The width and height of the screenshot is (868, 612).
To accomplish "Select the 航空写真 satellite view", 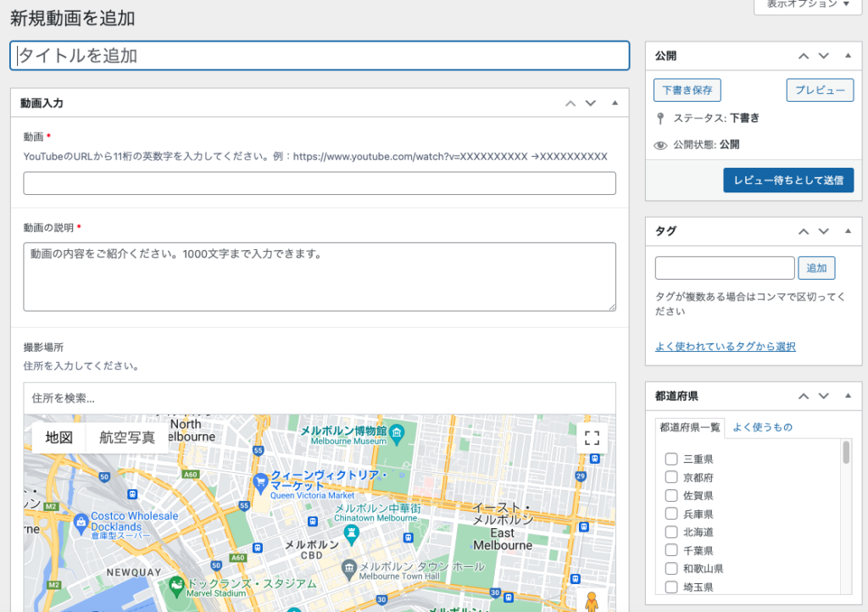I will pos(127,437).
